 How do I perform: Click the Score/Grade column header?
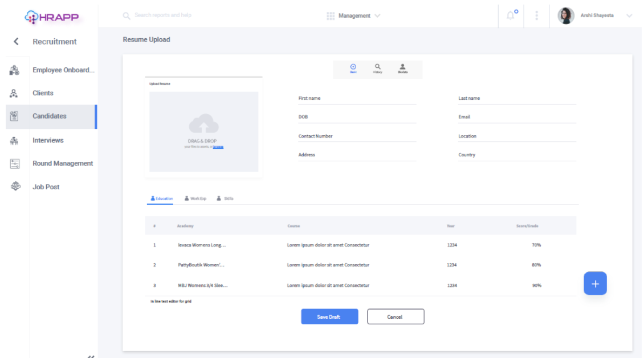[x=527, y=226]
